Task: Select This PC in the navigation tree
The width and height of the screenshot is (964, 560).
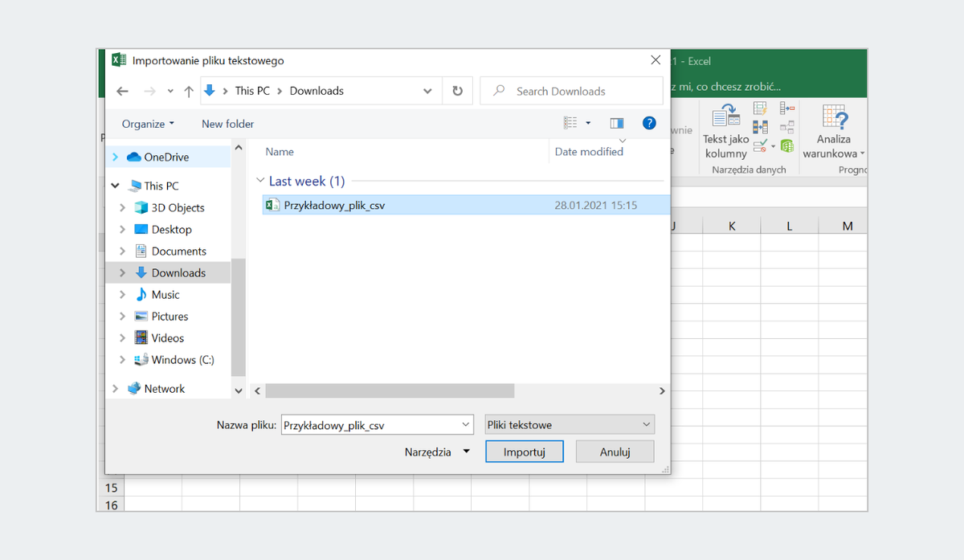Action: 161,186
